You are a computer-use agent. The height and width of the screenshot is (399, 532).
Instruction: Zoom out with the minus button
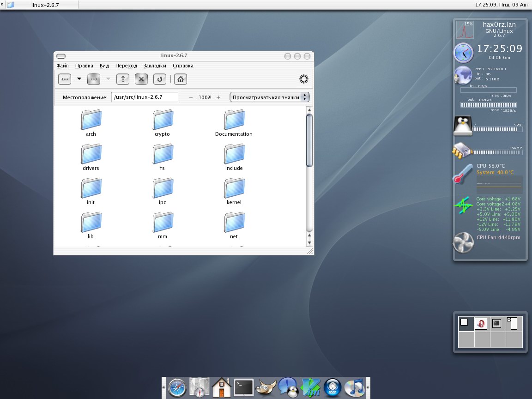191,97
